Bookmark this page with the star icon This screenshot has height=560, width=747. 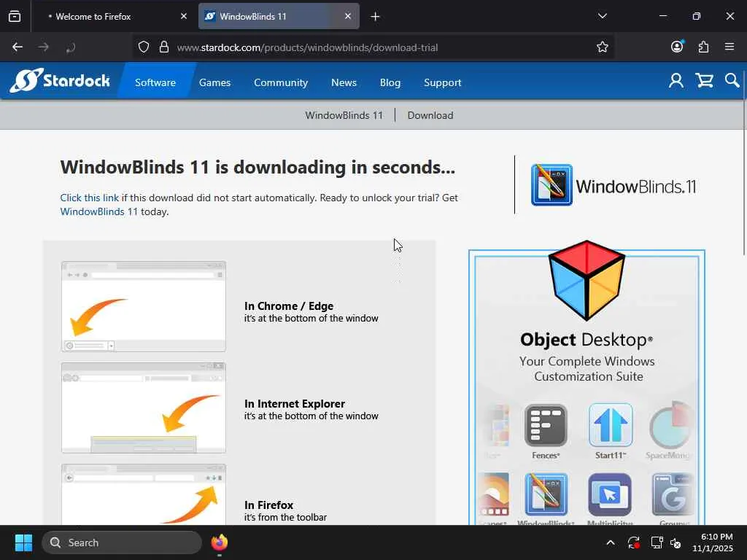coord(602,47)
